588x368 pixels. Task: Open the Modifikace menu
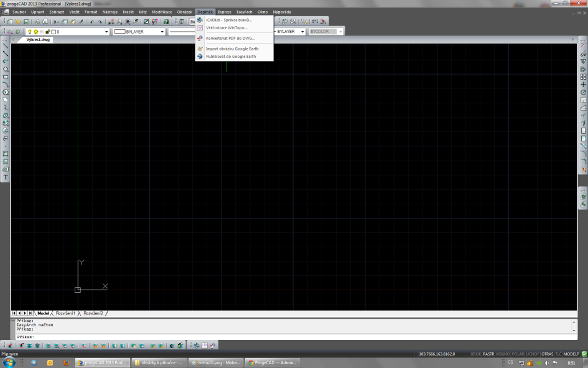point(162,12)
